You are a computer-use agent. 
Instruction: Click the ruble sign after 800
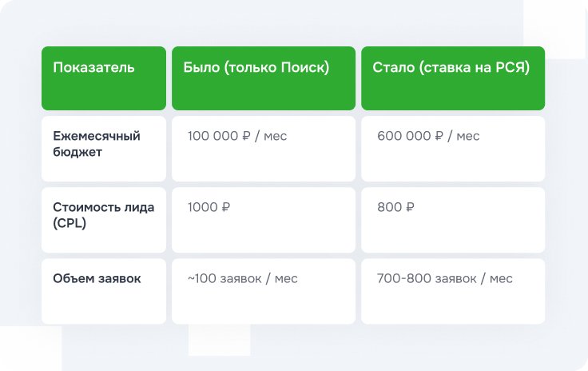410,207
